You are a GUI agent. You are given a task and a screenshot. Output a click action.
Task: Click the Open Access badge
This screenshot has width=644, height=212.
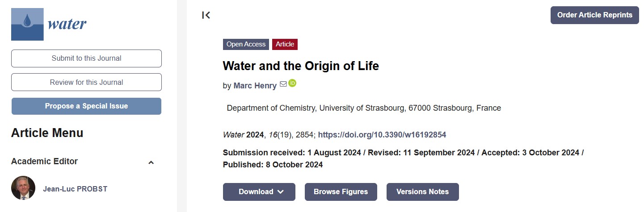coord(246,44)
